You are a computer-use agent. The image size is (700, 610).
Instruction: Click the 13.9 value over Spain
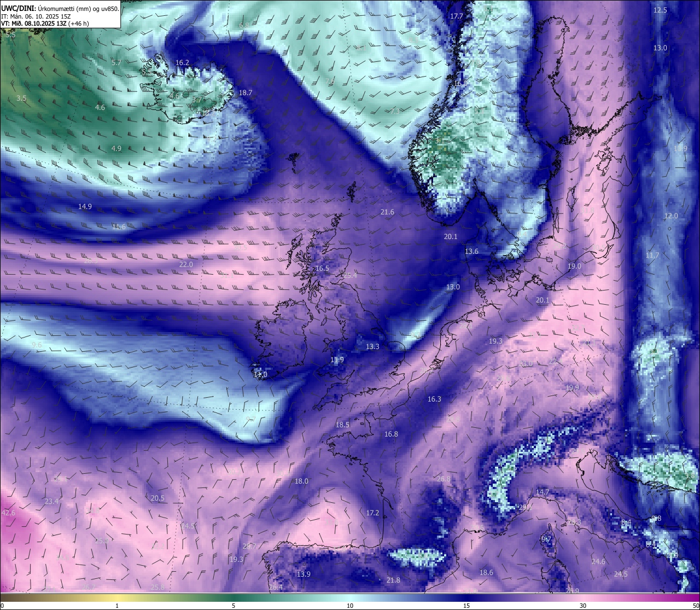[304, 574]
